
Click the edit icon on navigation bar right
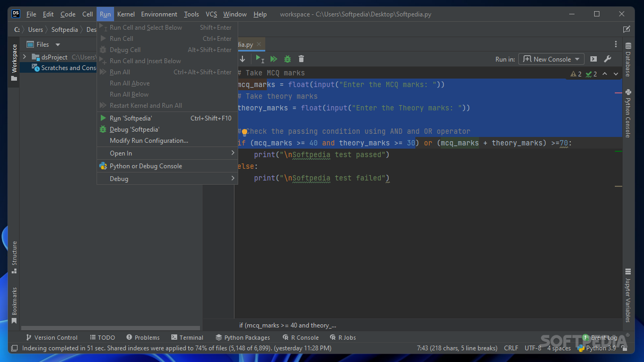[x=626, y=29]
